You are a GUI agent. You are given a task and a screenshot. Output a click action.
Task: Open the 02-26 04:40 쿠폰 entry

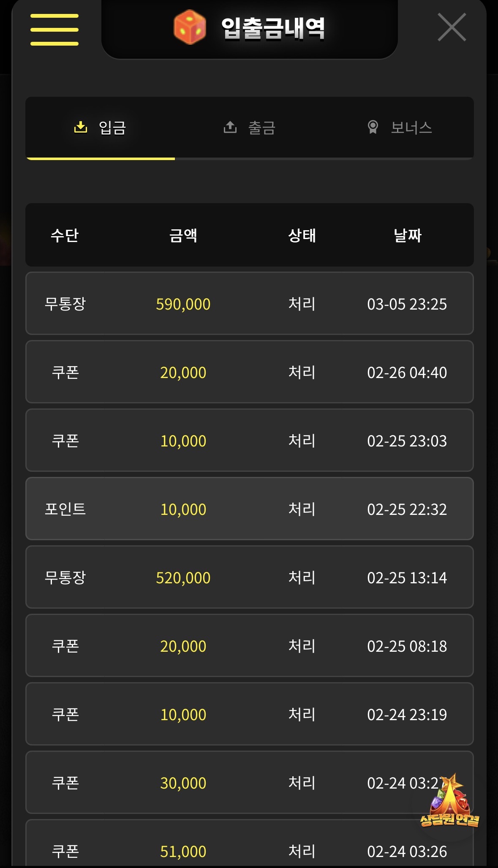249,372
